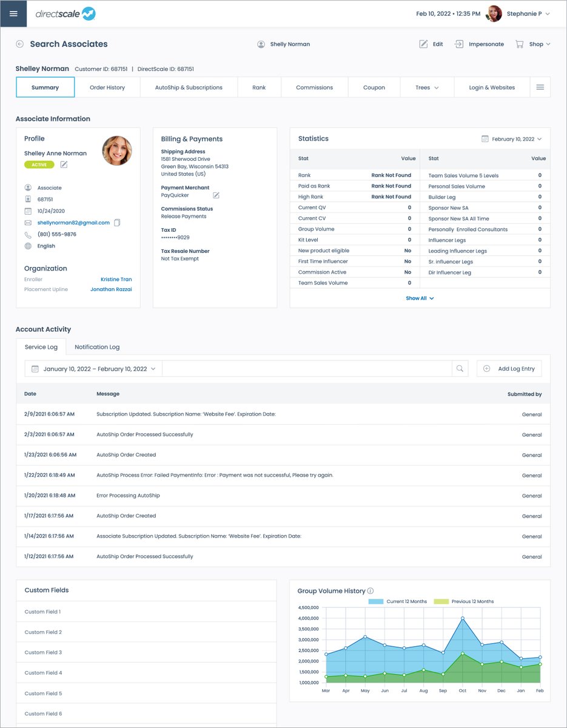567x728 pixels.
Task: Click the Release Payments commissions status
Action: click(x=184, y=216)
